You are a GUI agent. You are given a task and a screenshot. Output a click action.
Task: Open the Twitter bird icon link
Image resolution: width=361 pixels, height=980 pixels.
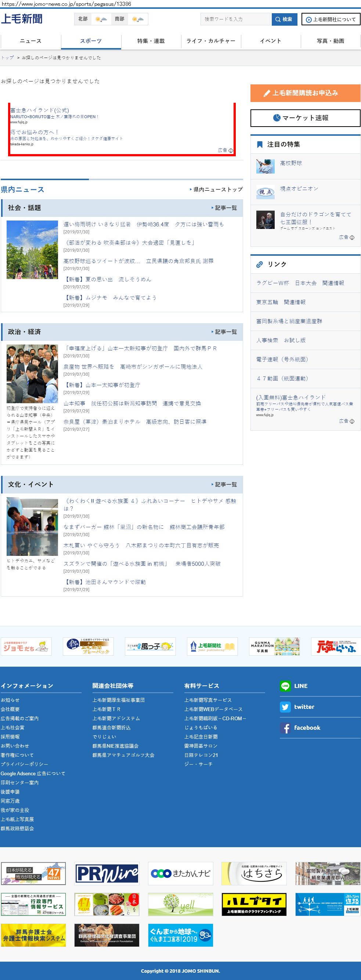285,706
